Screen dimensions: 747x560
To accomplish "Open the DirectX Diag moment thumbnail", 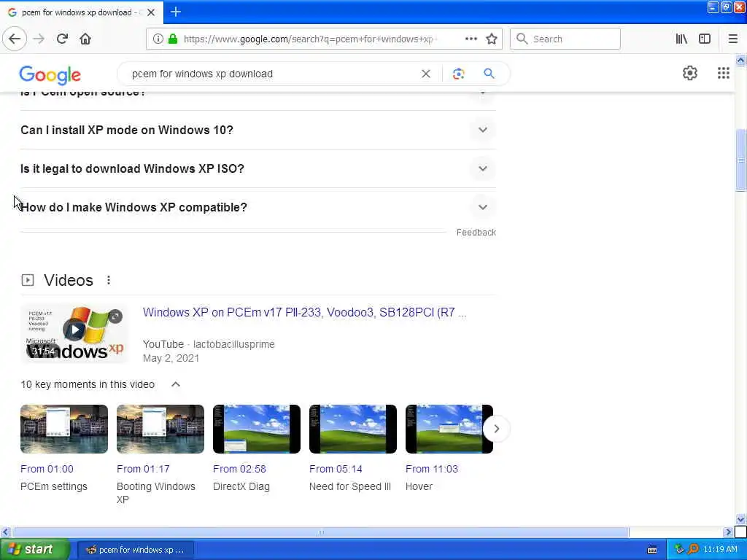I will click(x=257, y=429).
